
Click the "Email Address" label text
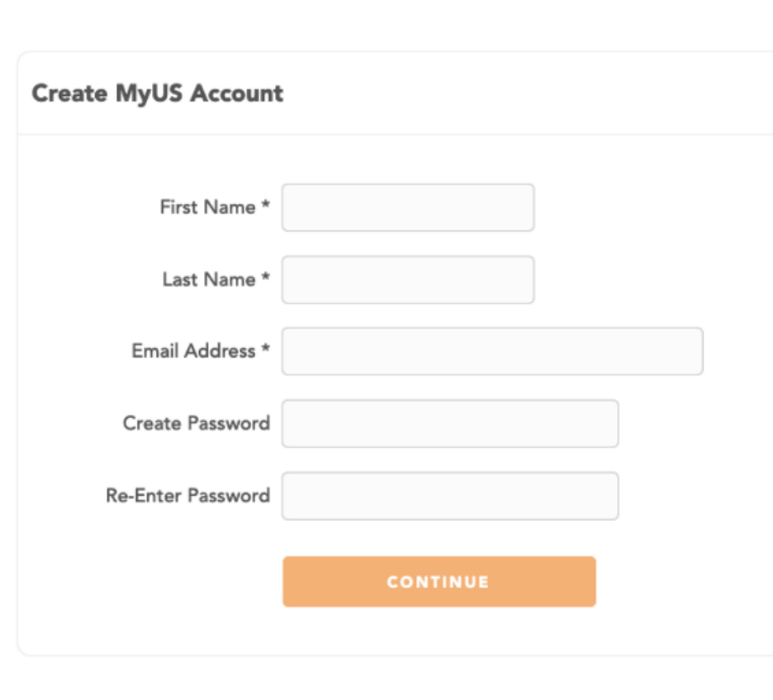coord(193,352)
